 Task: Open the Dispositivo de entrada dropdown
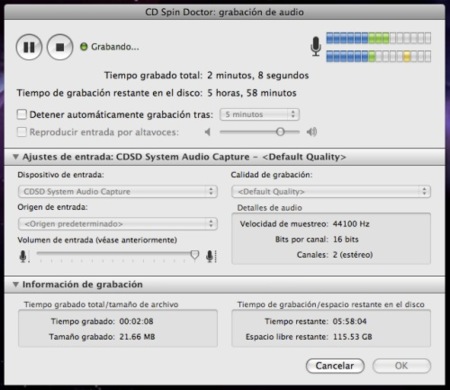[118, 191]
